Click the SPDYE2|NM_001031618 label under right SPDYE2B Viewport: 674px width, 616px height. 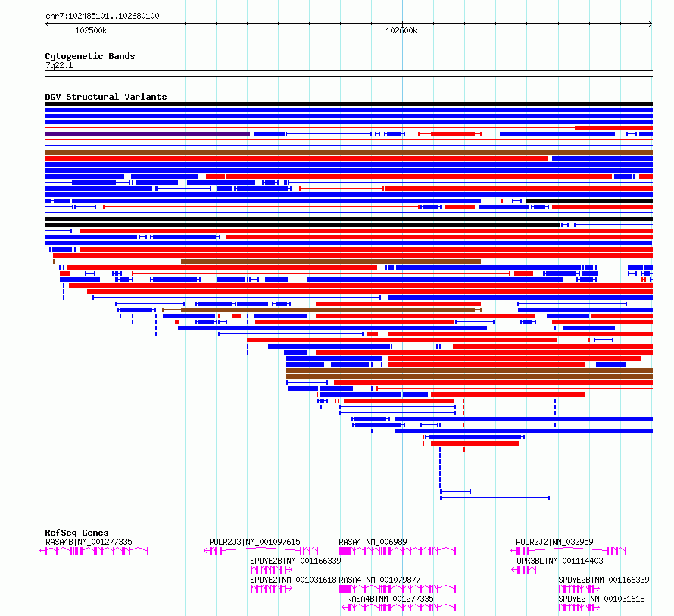[601, 599]
